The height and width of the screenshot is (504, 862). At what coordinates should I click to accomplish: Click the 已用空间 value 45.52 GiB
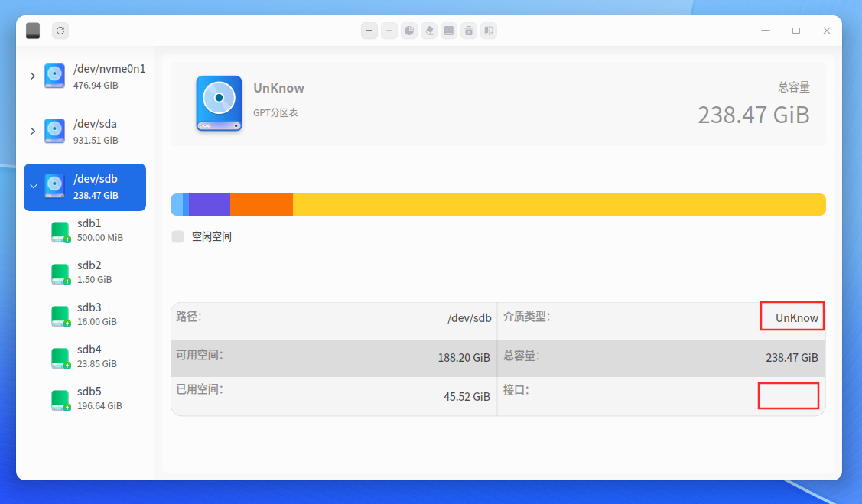pyautogui.click(x=467, y=397)
